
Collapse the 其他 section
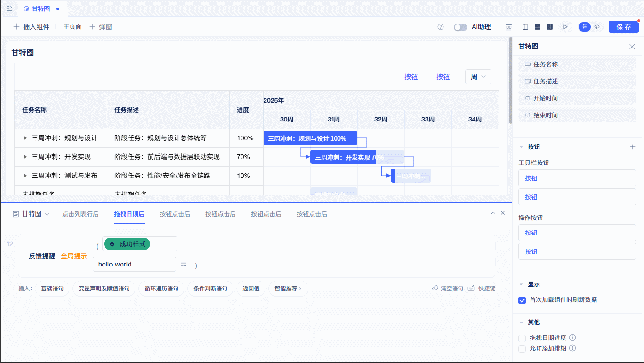click(521, 323)
